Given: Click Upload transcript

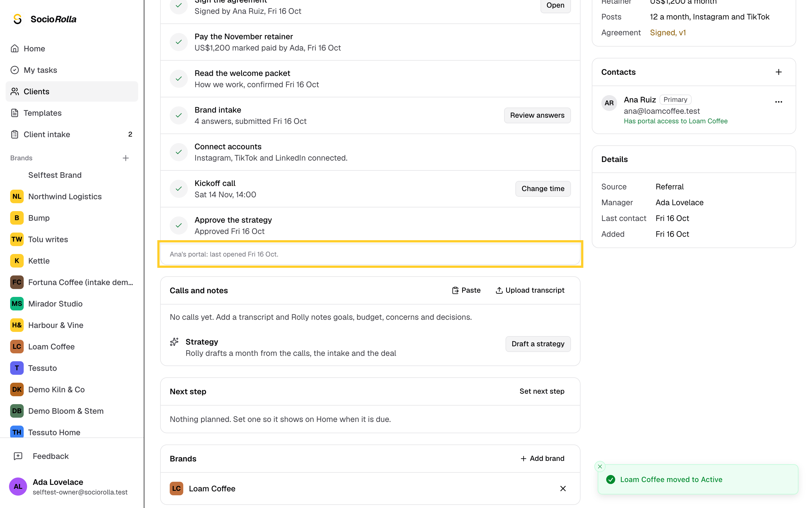Looking at the screenshot, I should (530, 290).
